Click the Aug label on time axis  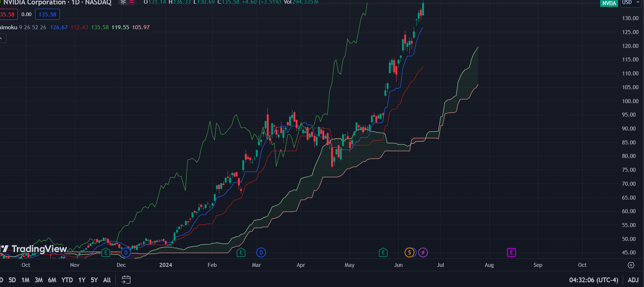[x=489, y=265]
